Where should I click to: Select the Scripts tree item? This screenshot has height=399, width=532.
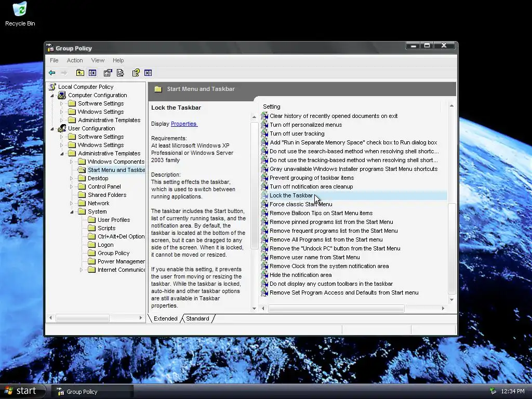107,228
